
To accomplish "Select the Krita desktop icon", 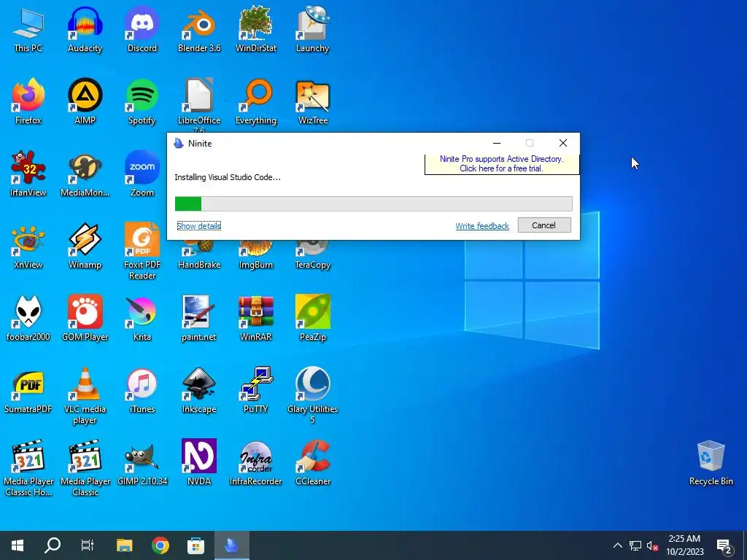I will [142, 318].
